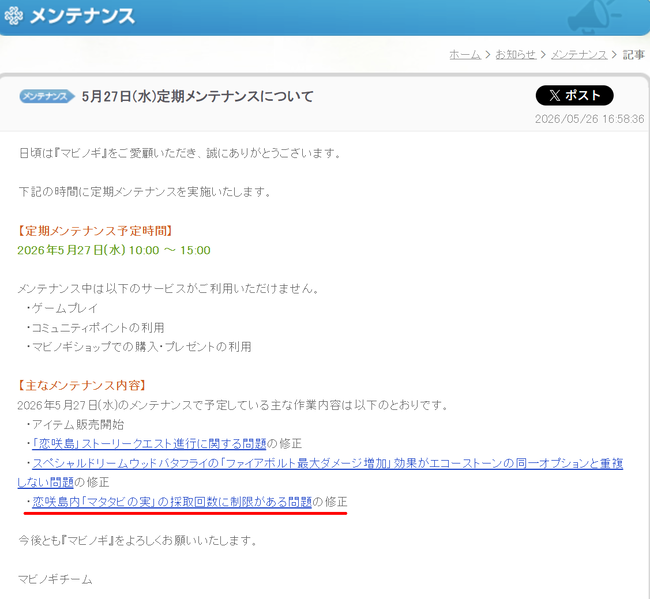Click the メンテナンス page header title
The width and height of the screenshot is (650, 599).
click(x=82, y=16)
